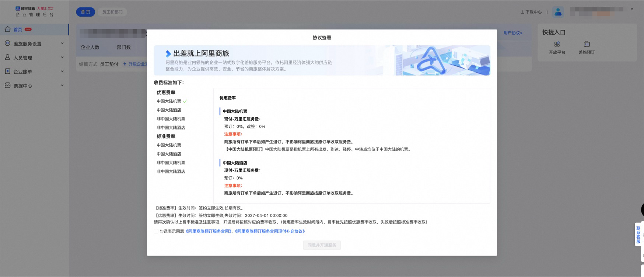The width and height of the screenshot is (644, 277).
Task: Expand the 人员管理 menu chevron
Action: [62, 57]
